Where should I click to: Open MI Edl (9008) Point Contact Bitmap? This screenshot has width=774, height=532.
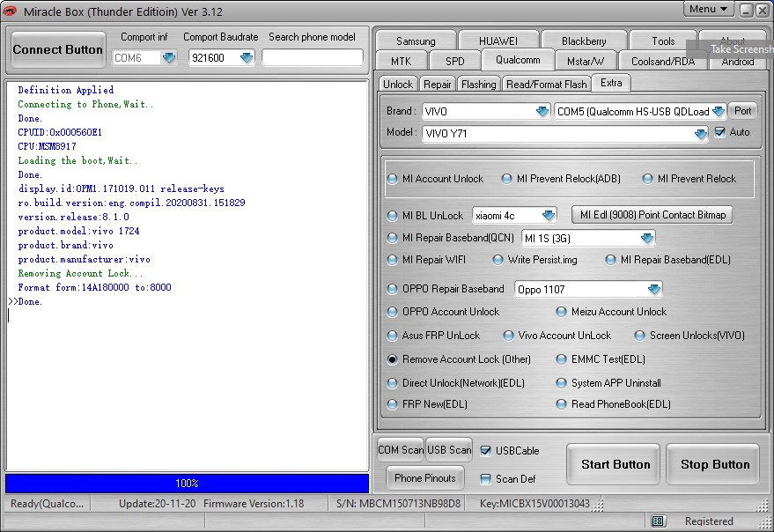point(652,215)
